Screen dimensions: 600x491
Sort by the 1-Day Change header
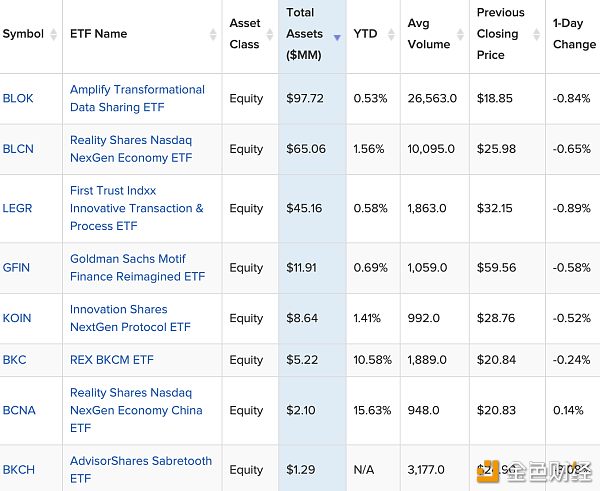(573, 33)
